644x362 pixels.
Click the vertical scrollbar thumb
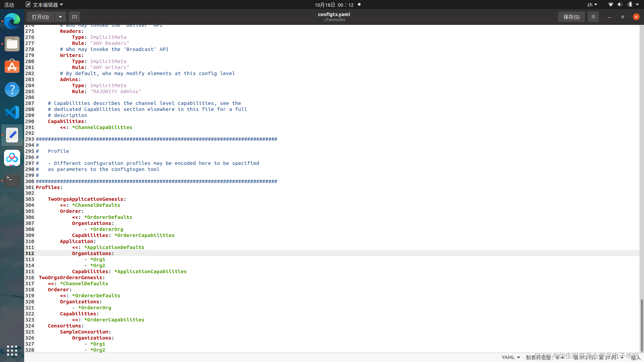(641, 324)
